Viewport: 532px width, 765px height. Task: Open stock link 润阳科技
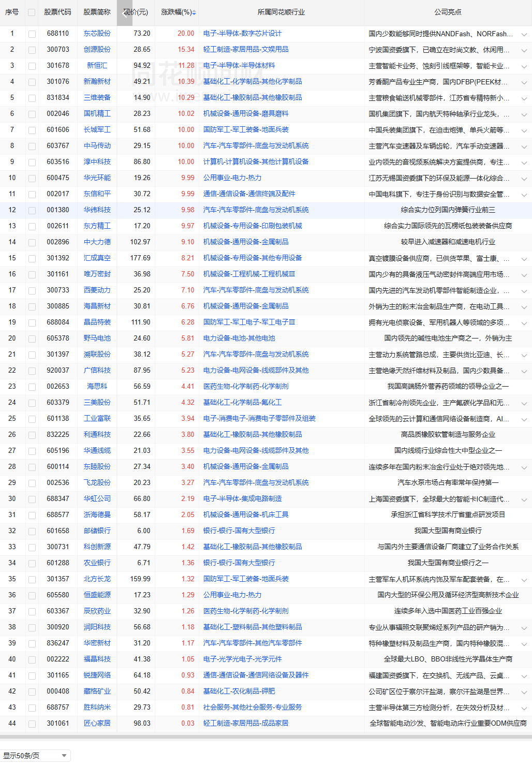coord(97,627)
